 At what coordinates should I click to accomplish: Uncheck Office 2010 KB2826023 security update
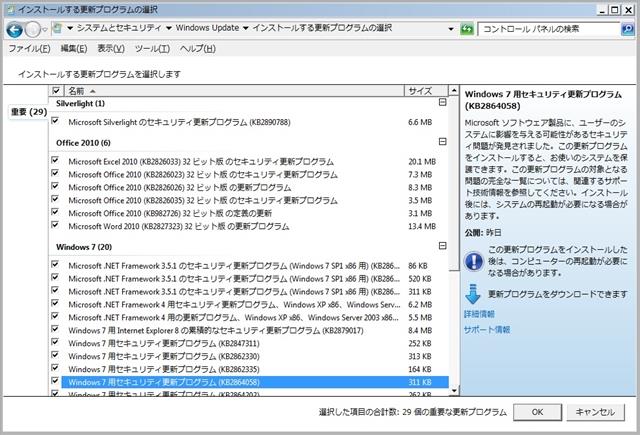coord(55,173)
